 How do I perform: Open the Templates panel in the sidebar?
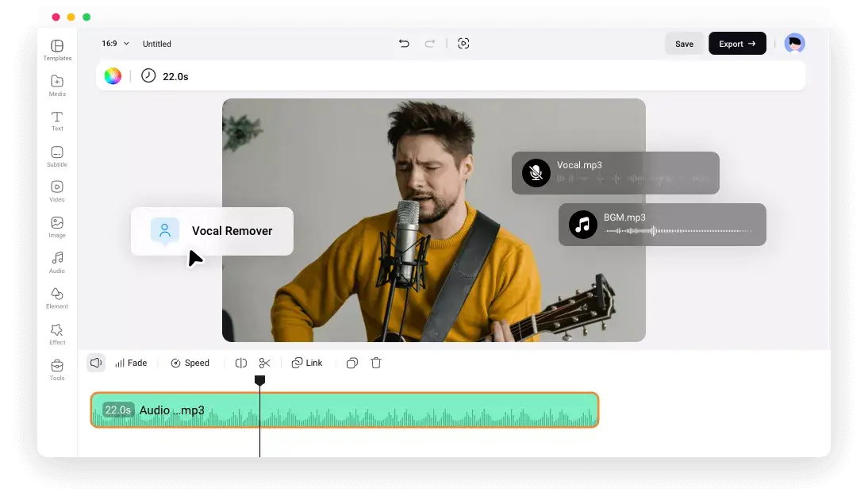pos(57,51)
